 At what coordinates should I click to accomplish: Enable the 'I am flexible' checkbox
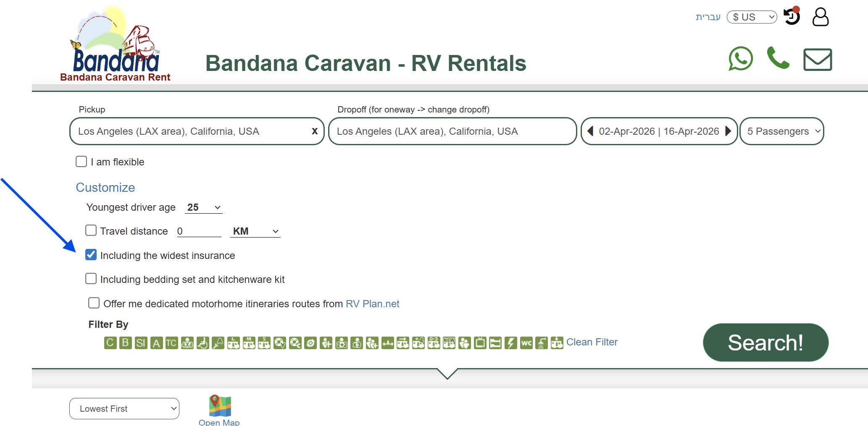(81, 161)
